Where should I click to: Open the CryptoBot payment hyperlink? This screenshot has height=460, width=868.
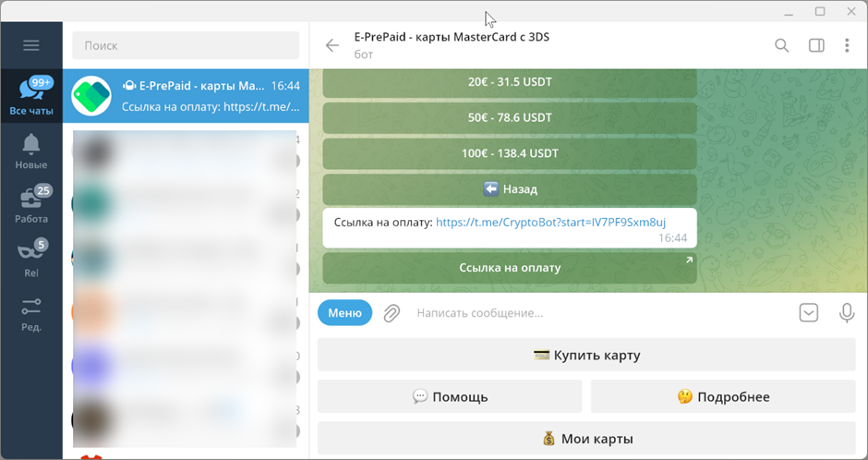click(x=550, y=223)
